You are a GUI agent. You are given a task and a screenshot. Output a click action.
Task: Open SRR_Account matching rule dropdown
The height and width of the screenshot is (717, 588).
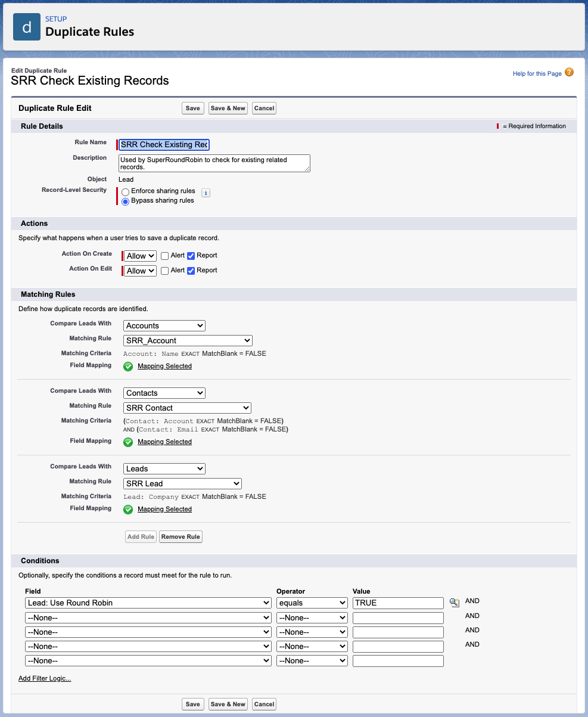pyautogui.click(x=188, y=340)
